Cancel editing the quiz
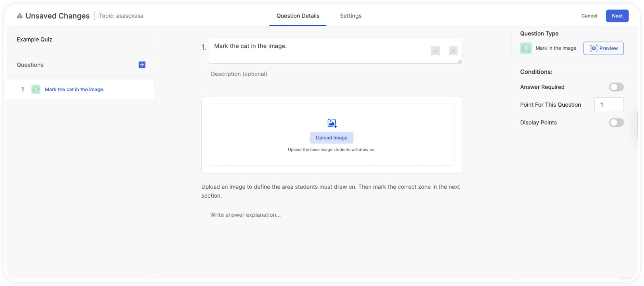644x286 pixels. (589, 16)
